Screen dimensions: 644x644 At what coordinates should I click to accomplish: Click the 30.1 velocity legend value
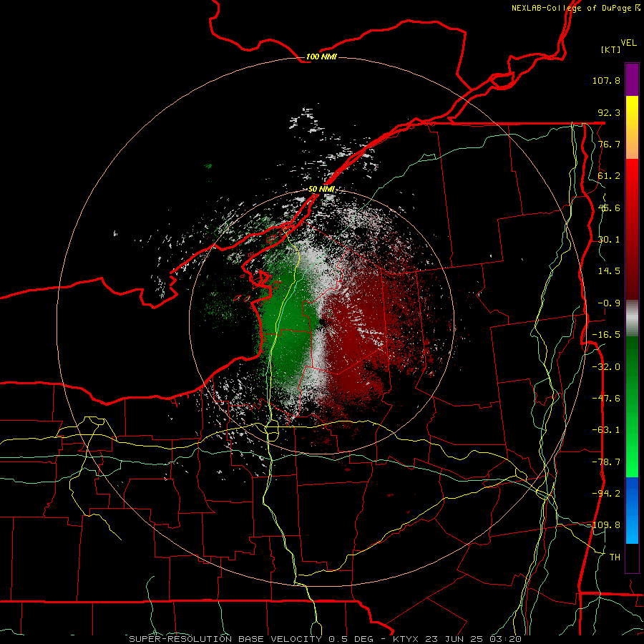(x=609, y=240)
